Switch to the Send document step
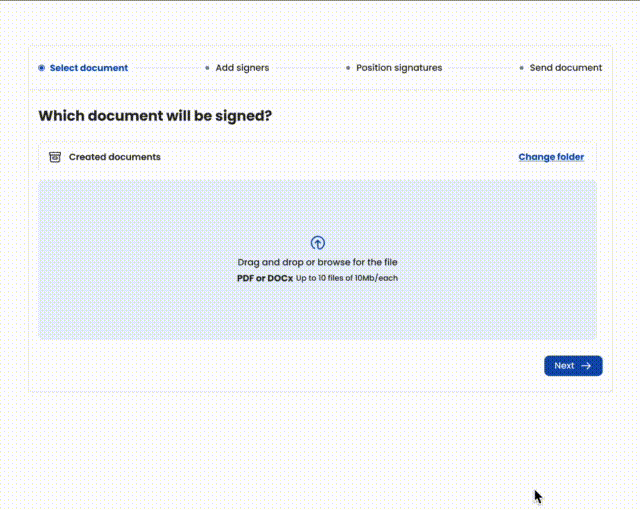640x510 pixels. point(566,68)
